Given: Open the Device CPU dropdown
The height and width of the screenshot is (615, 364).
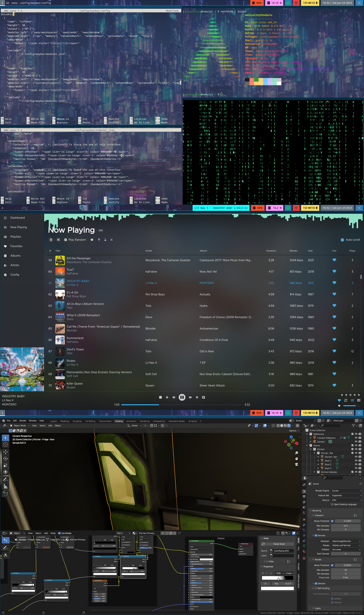Looking at the screenshot, I should point(346,500).
